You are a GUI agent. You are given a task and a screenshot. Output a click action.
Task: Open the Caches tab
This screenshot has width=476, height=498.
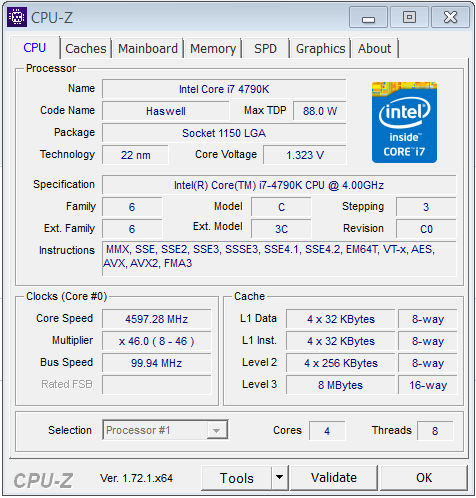tap(86, 49)
